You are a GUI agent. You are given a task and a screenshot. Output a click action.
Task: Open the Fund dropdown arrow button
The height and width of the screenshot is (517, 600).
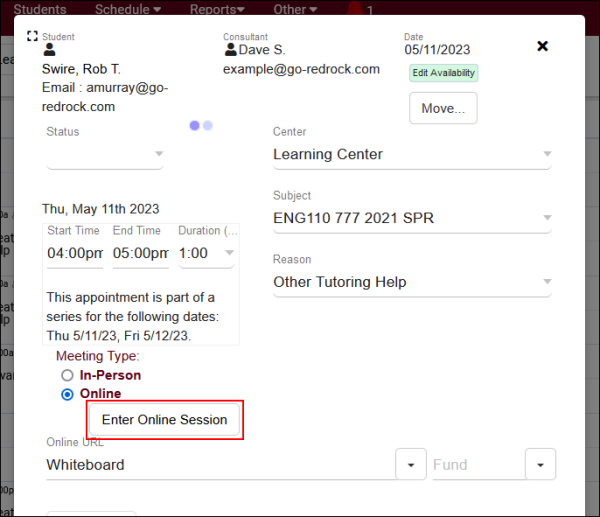[x=540, y=464]
